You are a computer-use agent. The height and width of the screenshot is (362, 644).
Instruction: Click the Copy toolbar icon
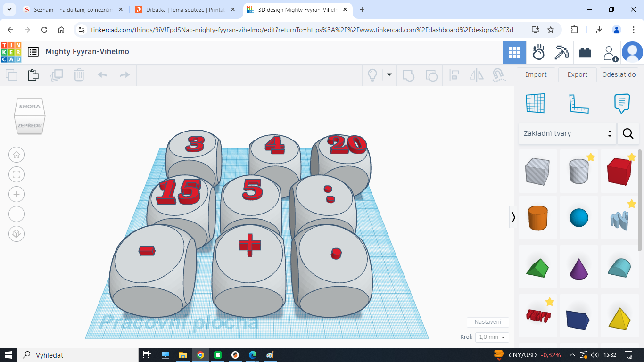(11, 74)
